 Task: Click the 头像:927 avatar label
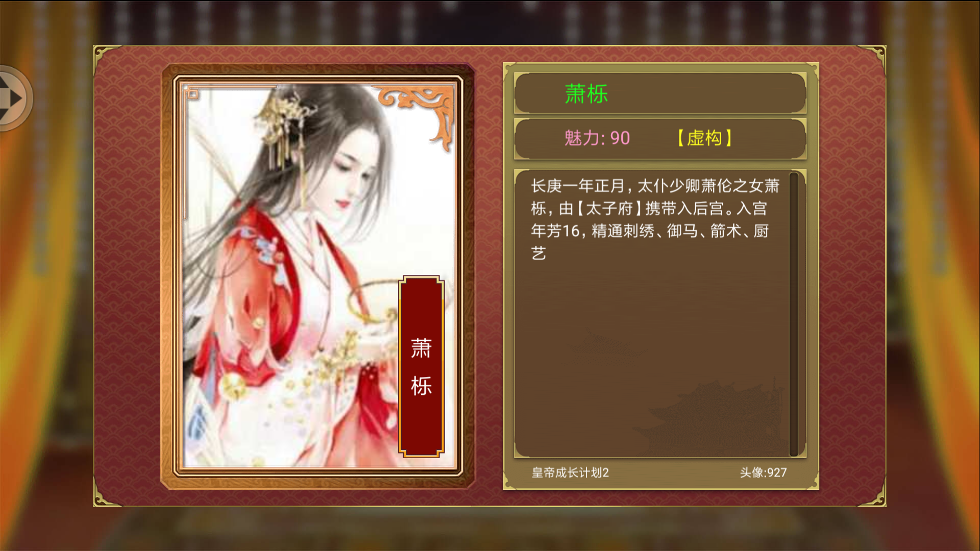(x=763, y=472)
